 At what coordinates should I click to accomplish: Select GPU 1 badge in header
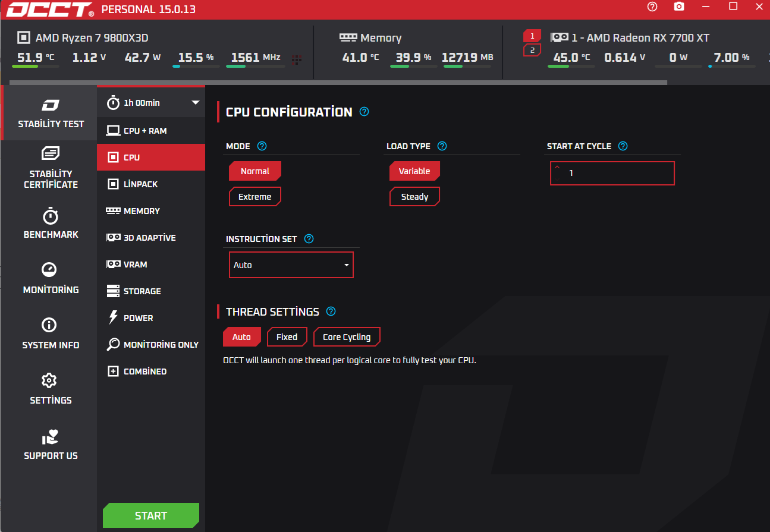[x=532, y=36]
